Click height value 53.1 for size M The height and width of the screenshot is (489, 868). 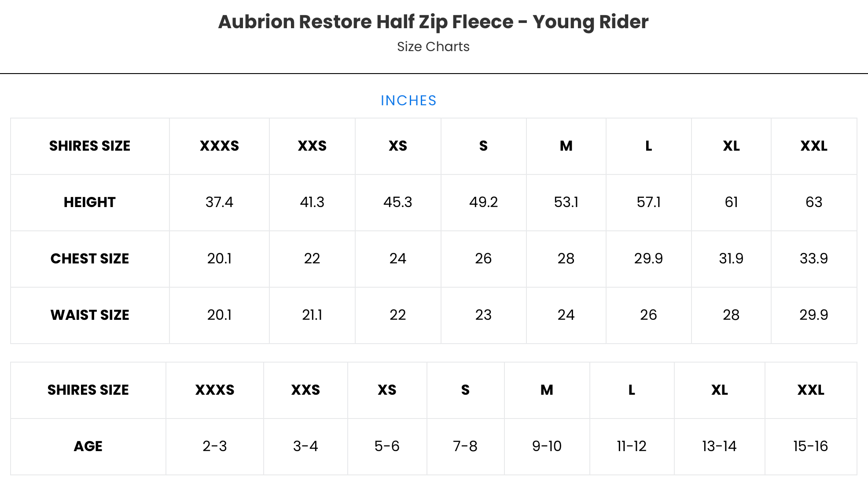566,202
